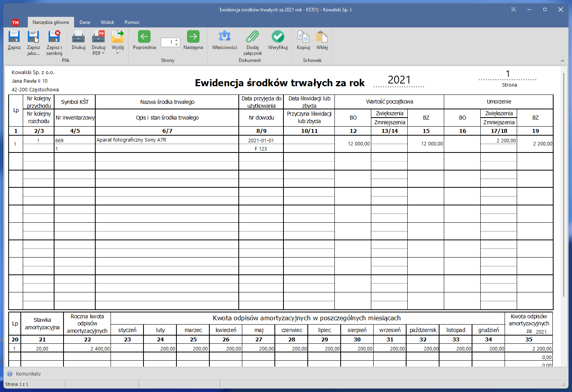
Task: Open the Widok tab
Action: pyautogui.click(x=107, y=22)
